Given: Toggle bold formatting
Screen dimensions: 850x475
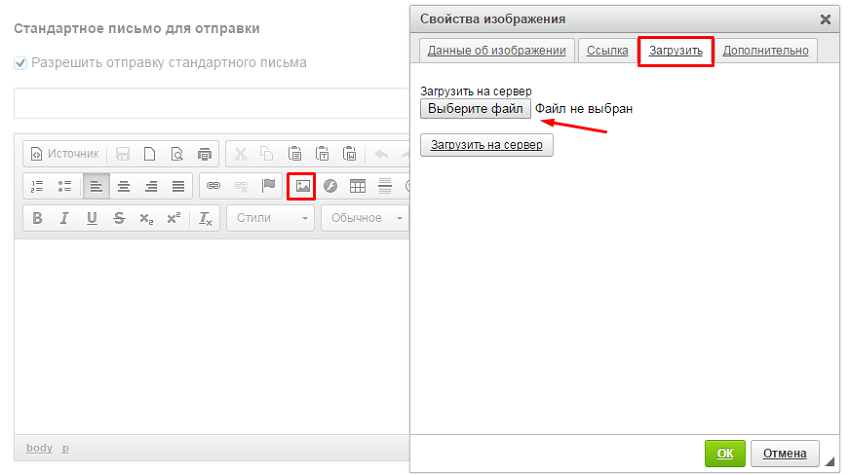Looking at the screenshot, I should point(38,218).
